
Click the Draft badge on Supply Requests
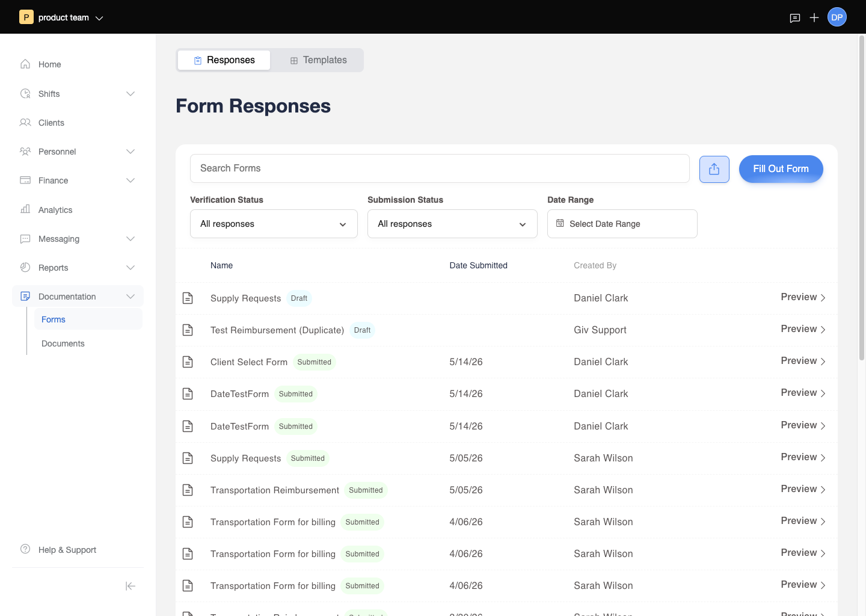tap(299, 298)
